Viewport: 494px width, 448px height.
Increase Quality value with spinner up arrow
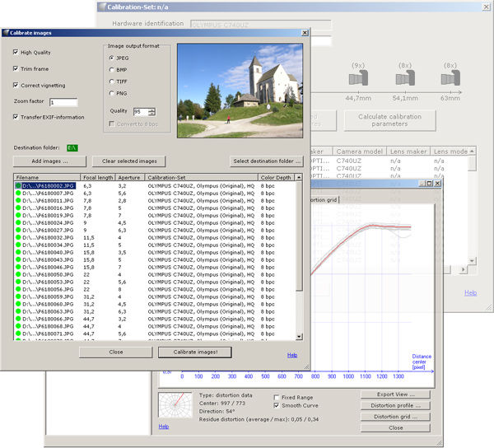(151, 110)
